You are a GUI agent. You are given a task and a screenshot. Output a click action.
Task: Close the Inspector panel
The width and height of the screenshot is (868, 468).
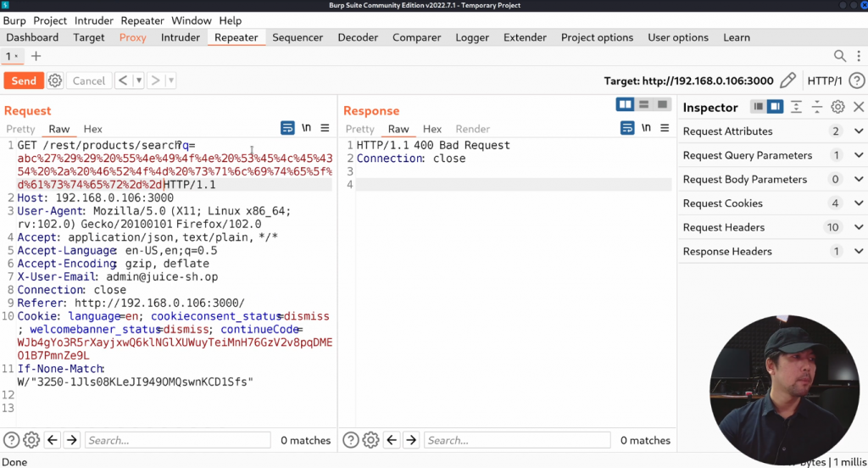858,107
